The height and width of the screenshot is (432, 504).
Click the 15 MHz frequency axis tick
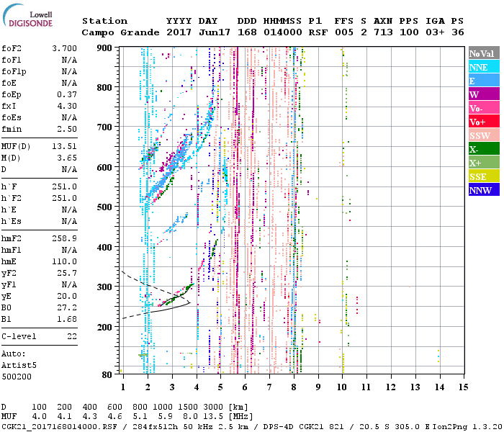coord(462,387)
